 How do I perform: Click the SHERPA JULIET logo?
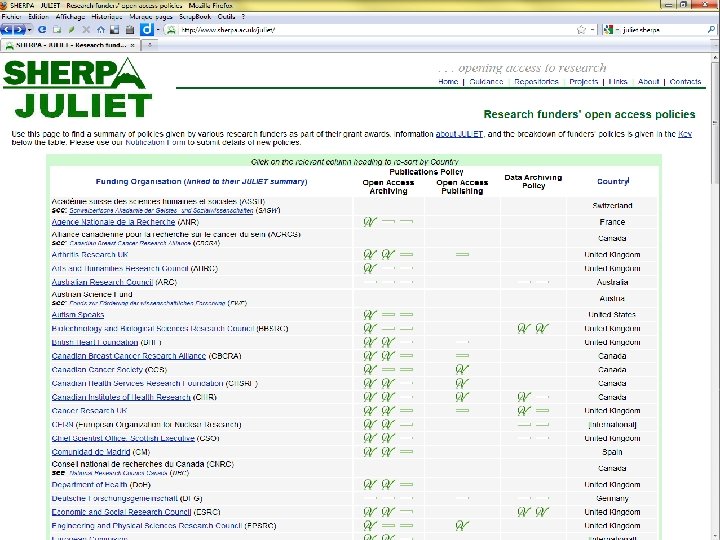click(77, 88)
